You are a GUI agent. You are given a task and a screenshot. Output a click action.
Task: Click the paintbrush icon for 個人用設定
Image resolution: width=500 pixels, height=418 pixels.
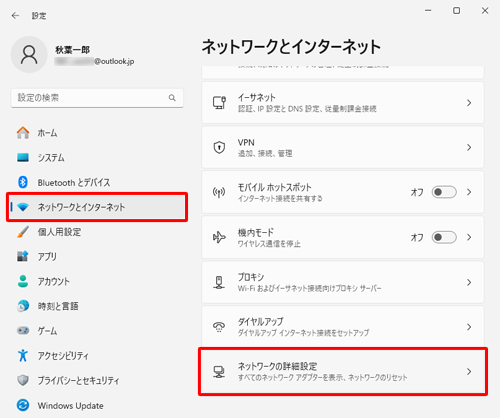click(x=23, y=232)
